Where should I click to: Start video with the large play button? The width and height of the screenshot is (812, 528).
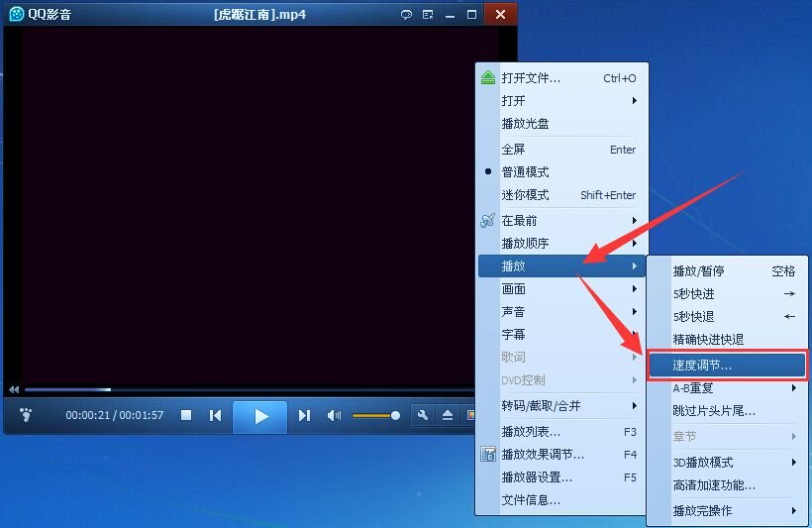[x=260, y=416]
